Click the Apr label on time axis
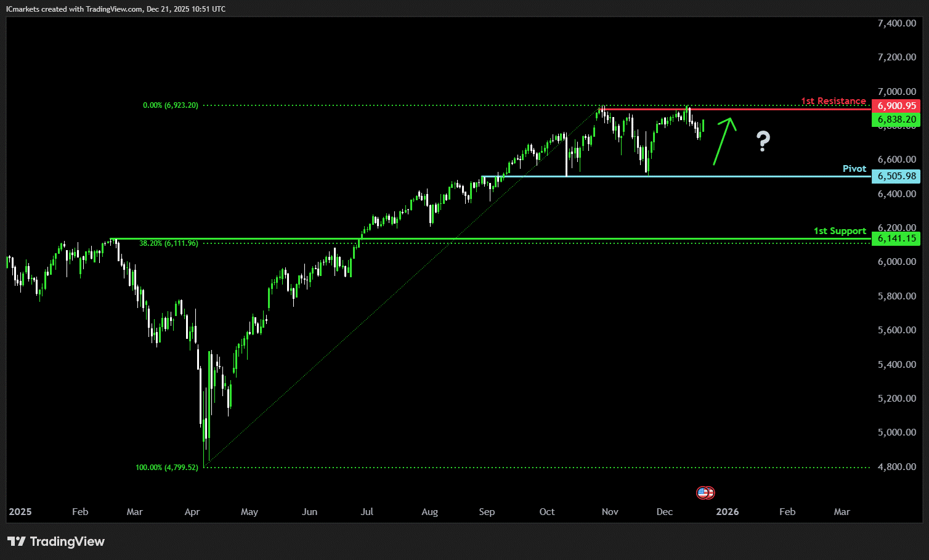 pos(192,512)
